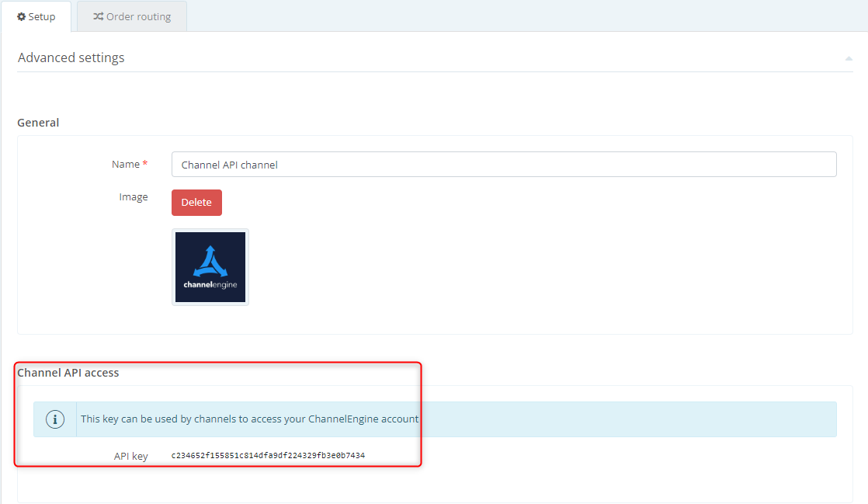Screen dimensions: 868x504
Task: Collapse the Advanced settings section arrow
Action: tap(848, 58)
